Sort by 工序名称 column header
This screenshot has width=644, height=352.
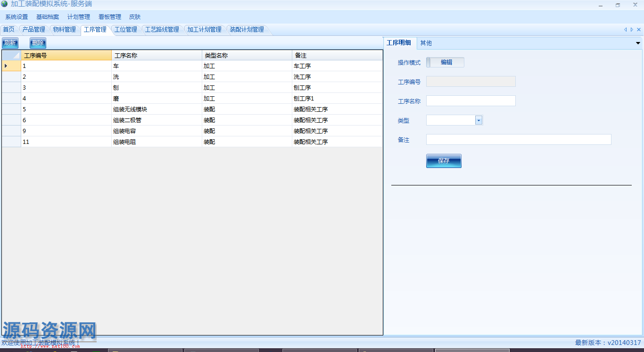pyautogui.click(x=157, y=55)
